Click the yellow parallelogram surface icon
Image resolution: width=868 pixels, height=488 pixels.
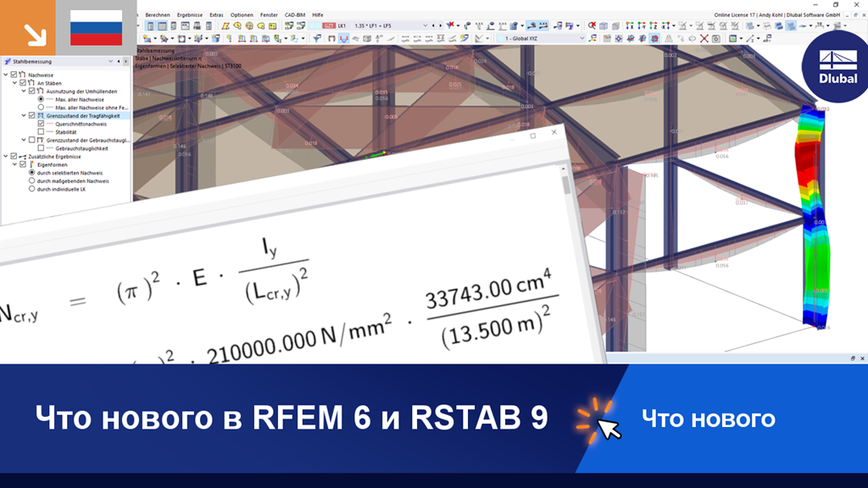(225, 25)
